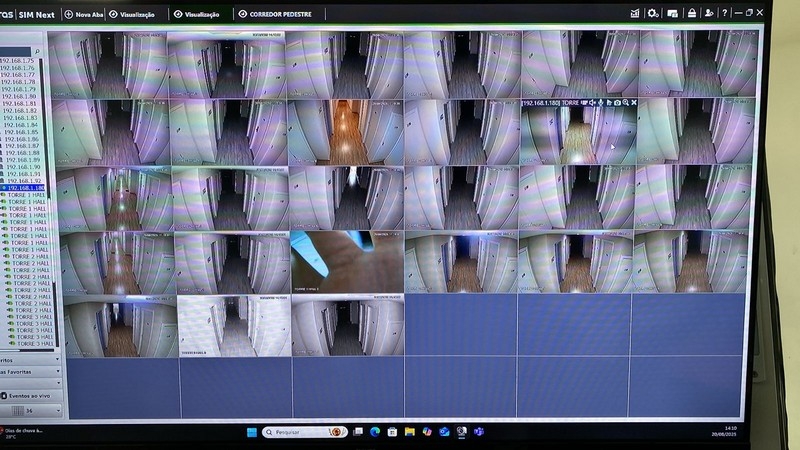Toggle microphone icon on selected camera feed
The width and height of the screenshot is (800, 450).
tap(600, 103)
